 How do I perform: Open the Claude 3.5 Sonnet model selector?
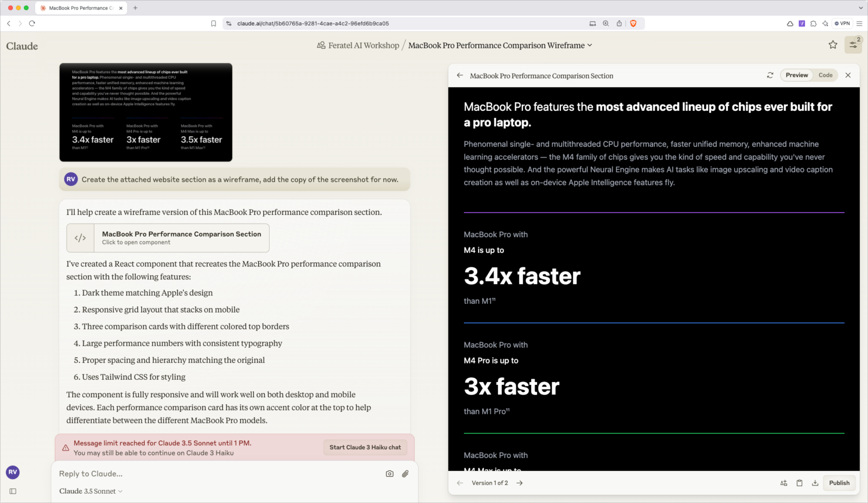pyautogui.click(x=91, y=491)
